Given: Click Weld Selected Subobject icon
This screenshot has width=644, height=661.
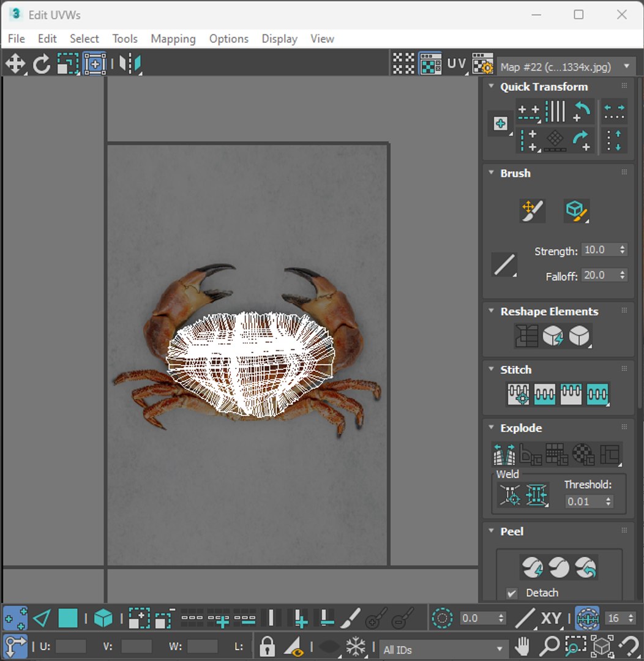Looking at the screenshot, I should [x=536, y=495].
